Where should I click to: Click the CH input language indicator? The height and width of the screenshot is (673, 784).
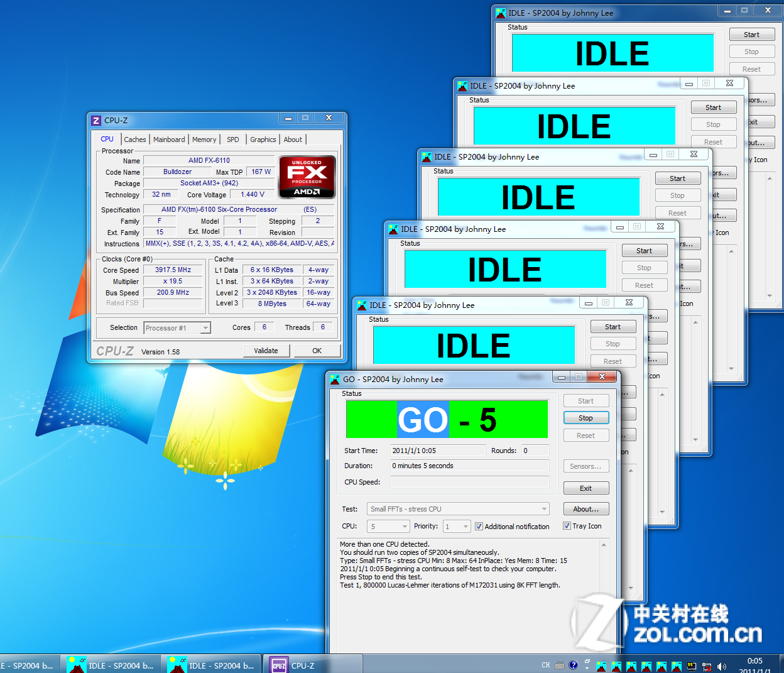(545, 665)
